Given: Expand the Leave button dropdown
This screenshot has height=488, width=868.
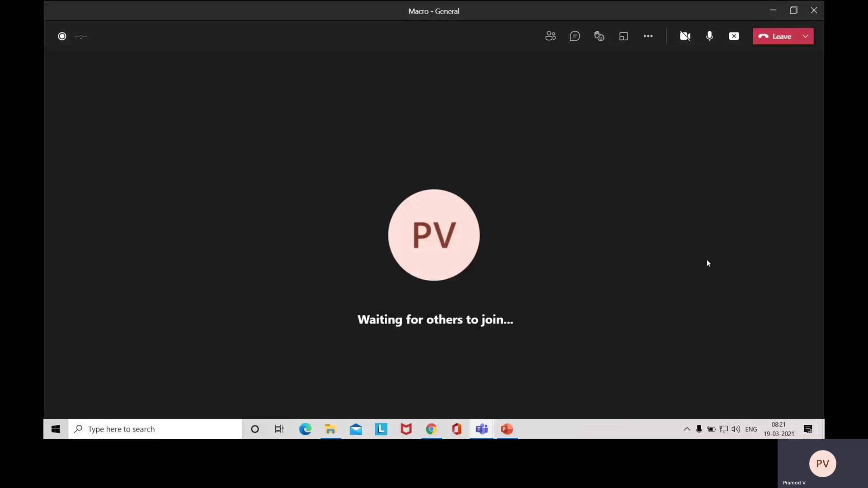Looking at the screenshot, I should coord(806,36).
